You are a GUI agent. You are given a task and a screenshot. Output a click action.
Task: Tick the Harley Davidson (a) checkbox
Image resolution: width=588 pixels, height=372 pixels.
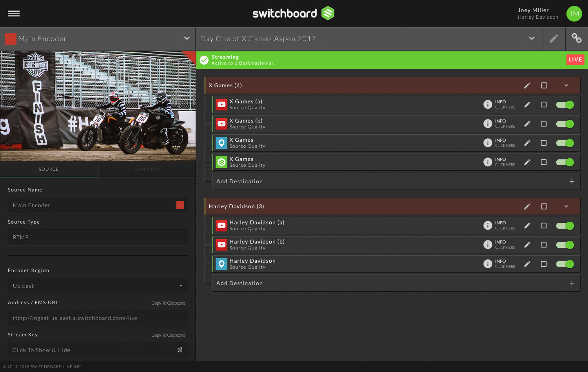click(544, 226)
